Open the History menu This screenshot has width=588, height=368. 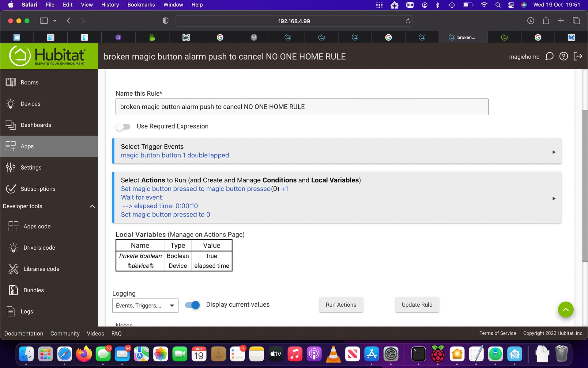(110, 5)
